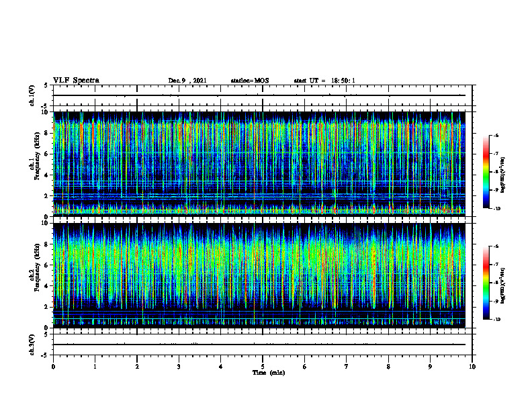Click the "ch.1(V)" voltage axis label
Image resolution: width=532 pixels, height=411 pixels.
tap(32, 95)
